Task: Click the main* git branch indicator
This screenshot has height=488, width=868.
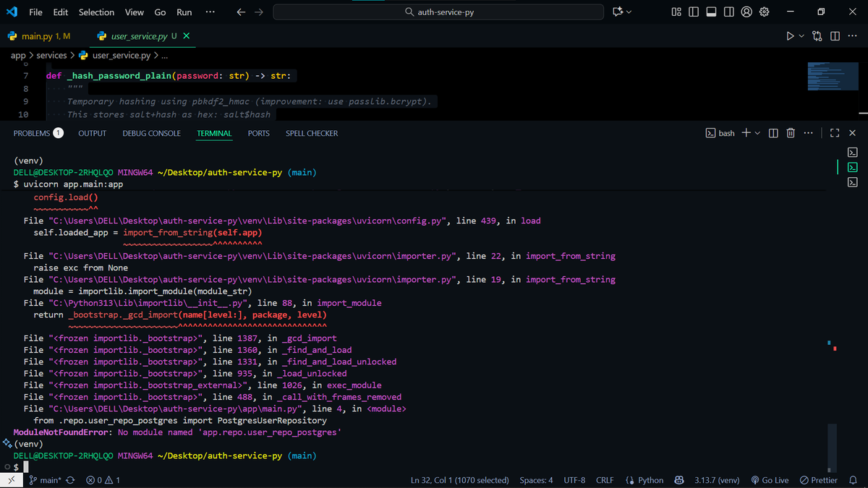Action: click(45, 480)
